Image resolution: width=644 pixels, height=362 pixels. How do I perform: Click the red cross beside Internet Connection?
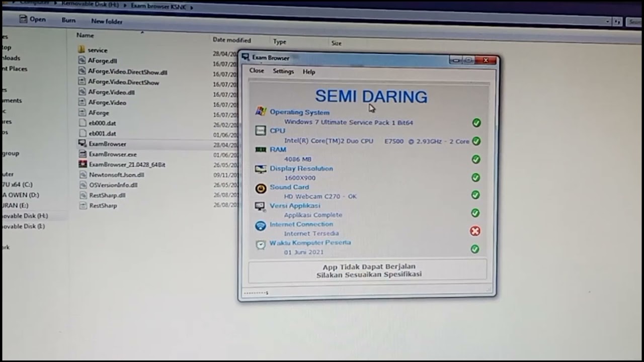(x=475, y=231)
